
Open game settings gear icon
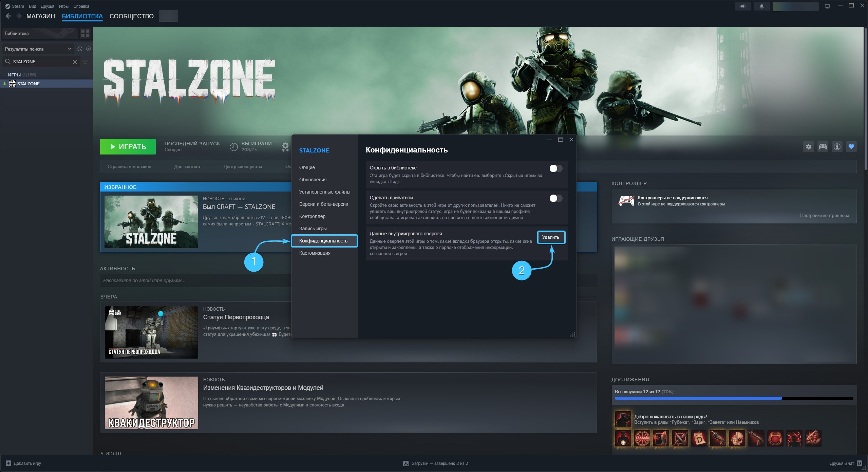click(x=809, y=147)
